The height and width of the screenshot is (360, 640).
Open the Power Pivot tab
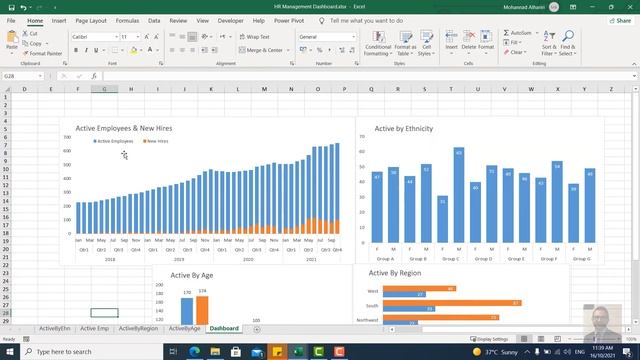pos(289,20)
